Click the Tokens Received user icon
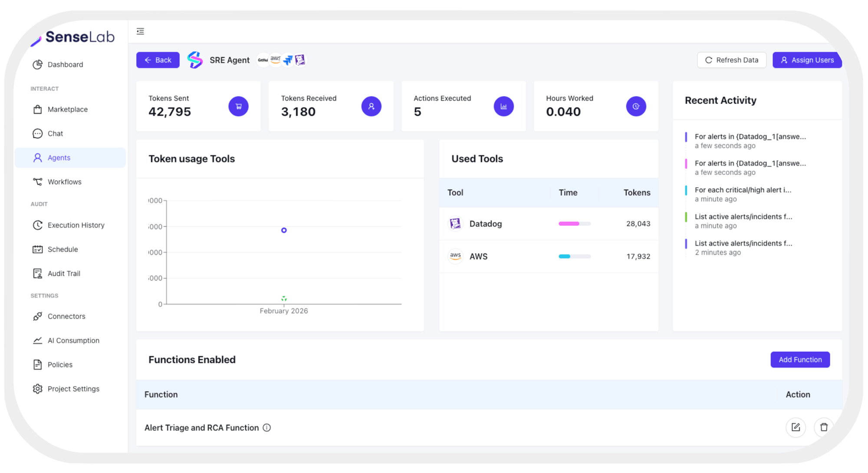 pyautogui.click(x=371, y=106)
